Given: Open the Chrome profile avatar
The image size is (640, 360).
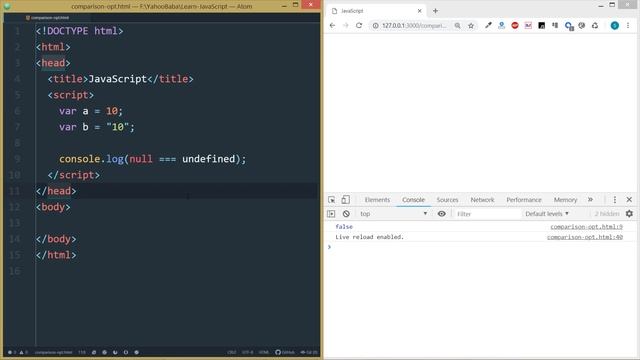Looking at the screenshot, I should 614,25.
